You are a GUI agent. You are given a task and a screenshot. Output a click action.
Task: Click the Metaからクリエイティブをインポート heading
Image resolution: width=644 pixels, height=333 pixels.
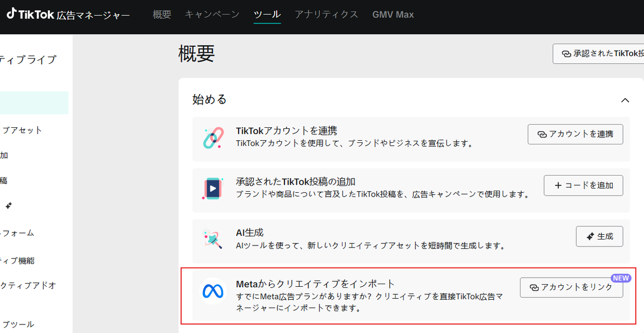(316, 284)
